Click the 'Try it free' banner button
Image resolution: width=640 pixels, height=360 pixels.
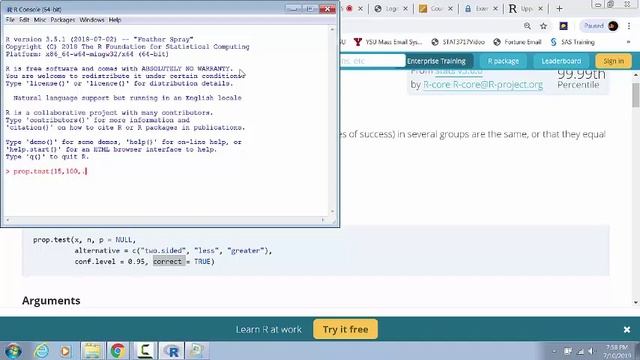(345, 329)
